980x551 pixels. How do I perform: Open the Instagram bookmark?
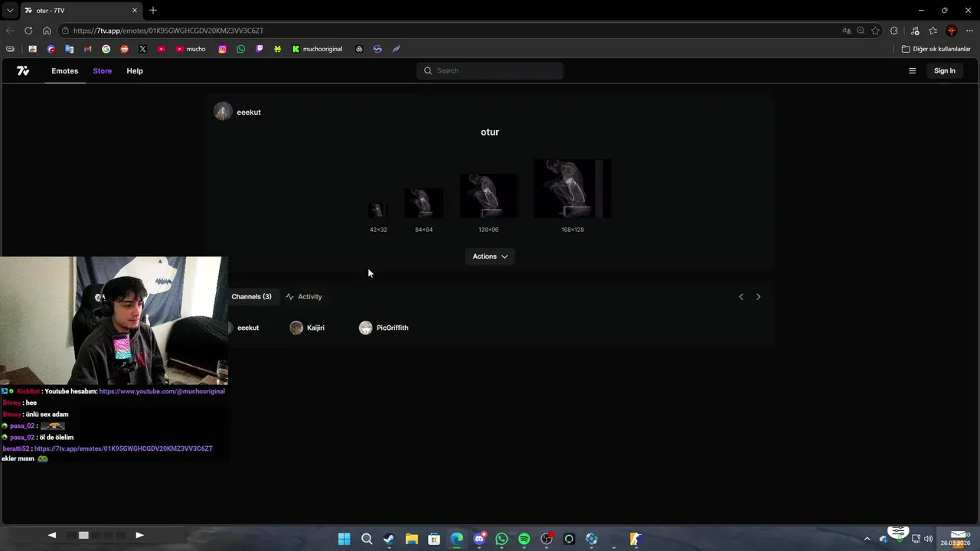[222, 49]
